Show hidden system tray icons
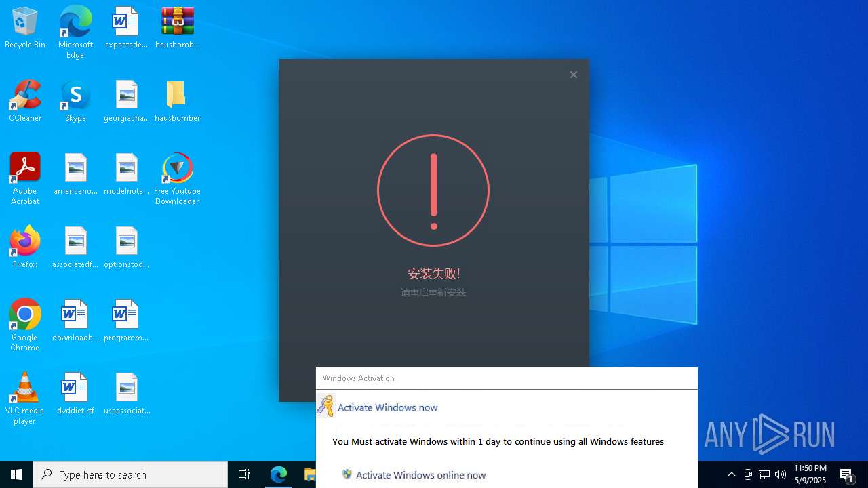Viewport: 868px width, 488px height. tap(732, 474)
